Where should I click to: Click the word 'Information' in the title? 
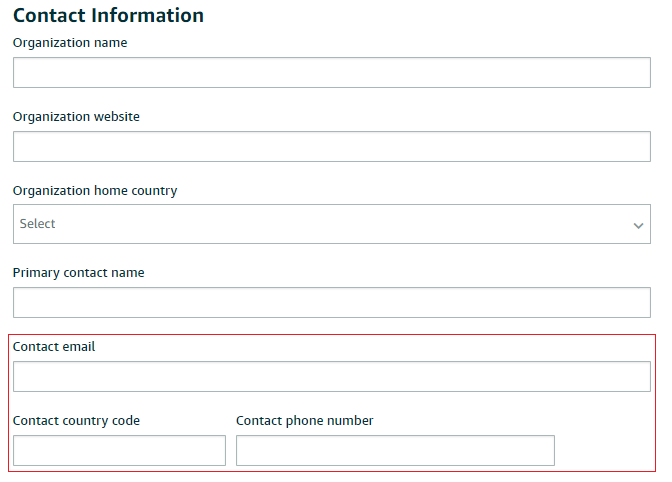(x=147, y=15)
